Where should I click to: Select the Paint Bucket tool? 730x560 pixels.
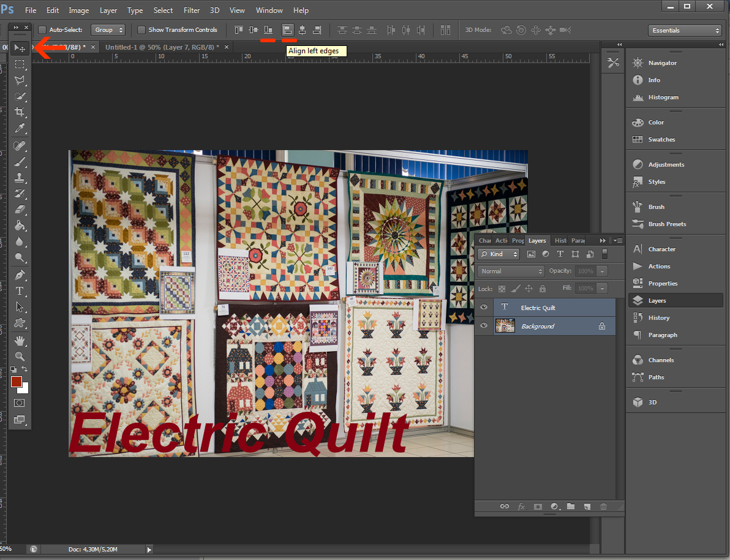pos(20,225)
